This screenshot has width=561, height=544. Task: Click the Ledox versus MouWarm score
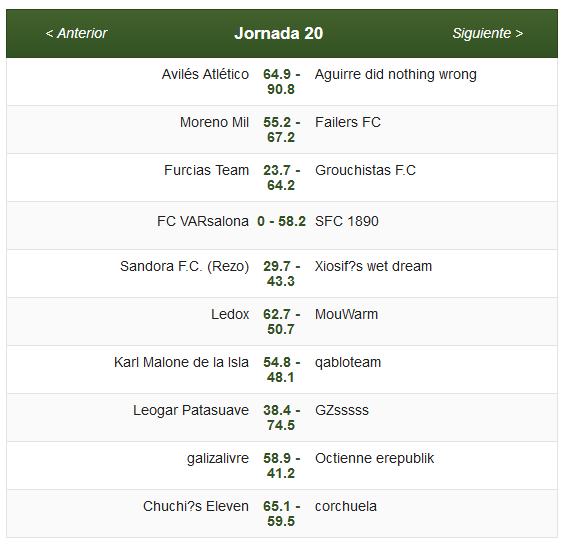(281, 322)
